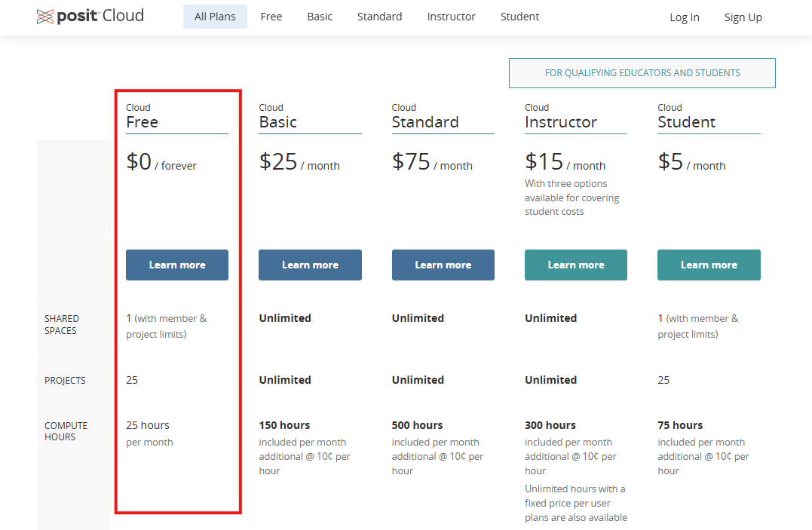Click the $5 / month price
The width and height of the screenshot is (812, 530).
(x=692, y=161)
